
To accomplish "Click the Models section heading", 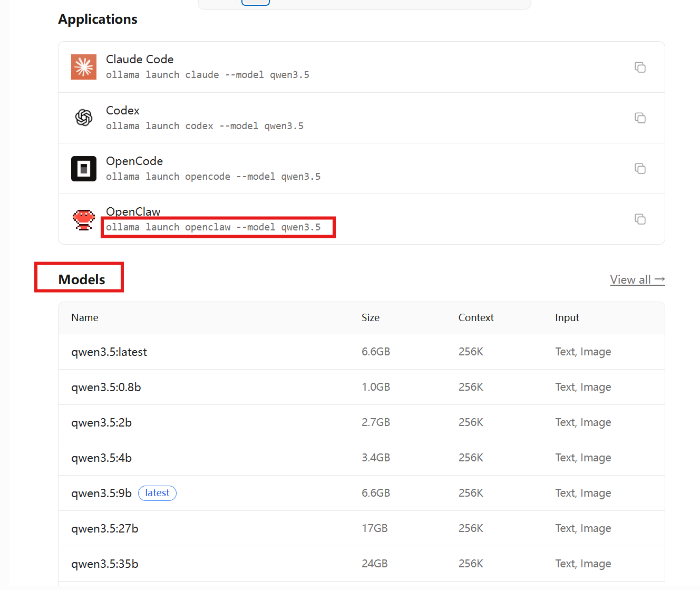I will pyautogui.click(x=82, y=279).
